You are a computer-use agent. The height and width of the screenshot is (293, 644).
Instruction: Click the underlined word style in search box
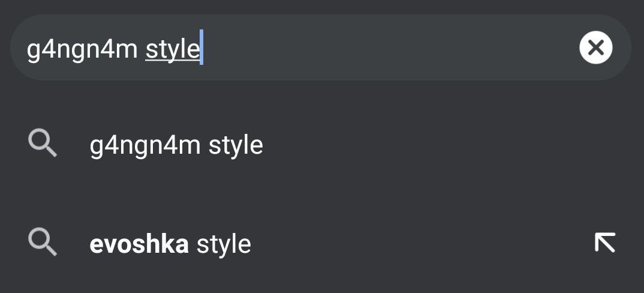pyautogui.click(x=173, y=49)
